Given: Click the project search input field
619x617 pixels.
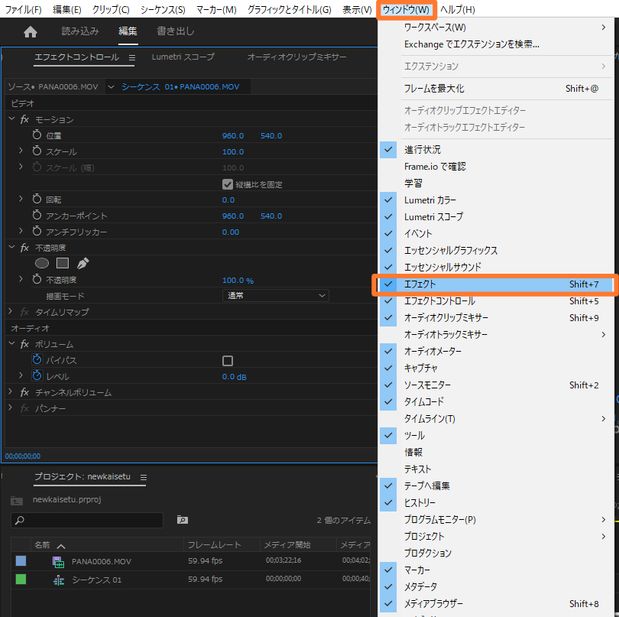Looking at the screenshot, I should click(87, 520).
